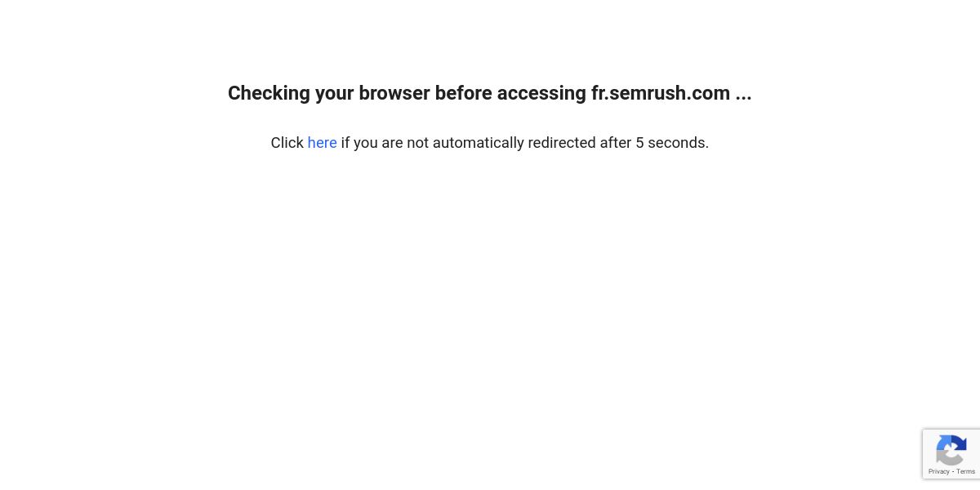Click the gray arrow of reCAPTCHA logo

(949, 458)
